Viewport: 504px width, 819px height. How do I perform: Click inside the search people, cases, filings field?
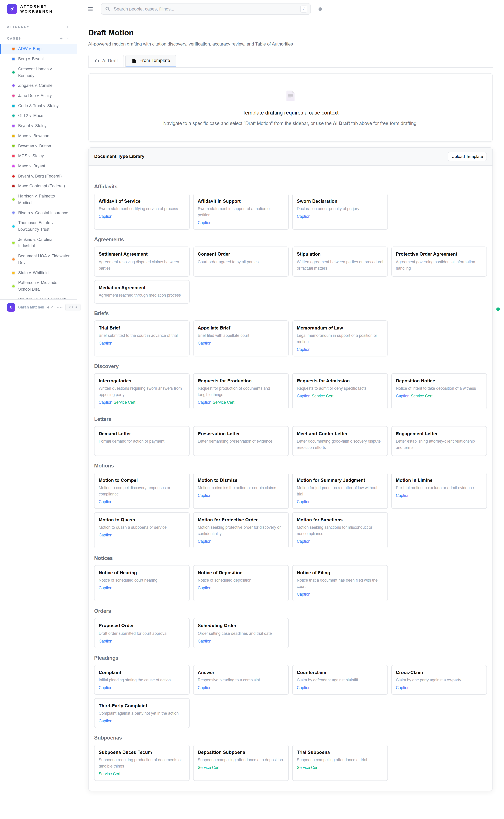click(200, 9)
